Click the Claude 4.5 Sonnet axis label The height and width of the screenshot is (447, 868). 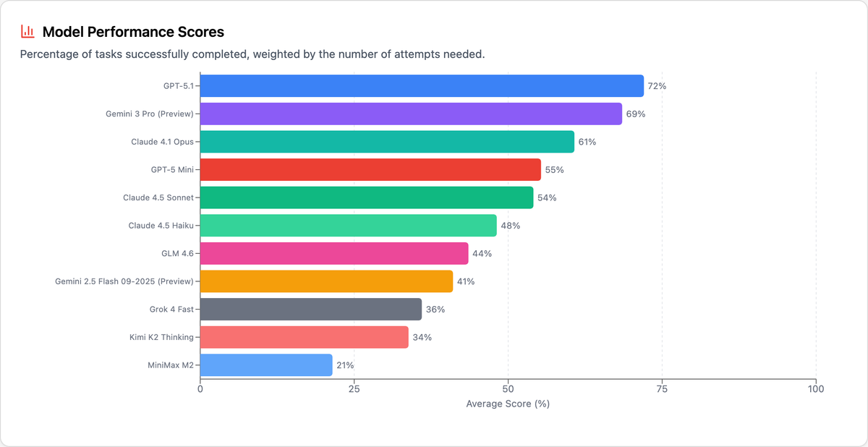click(158, 197)
